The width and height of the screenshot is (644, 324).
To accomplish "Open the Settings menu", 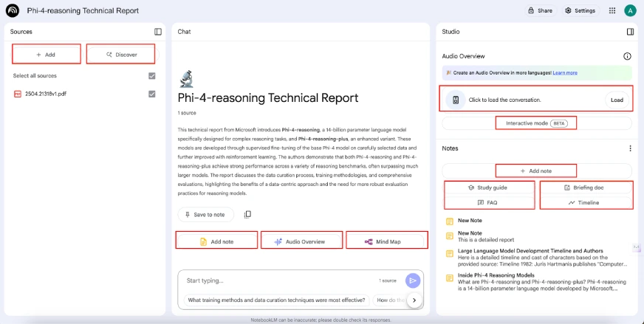I will point(580,10).
